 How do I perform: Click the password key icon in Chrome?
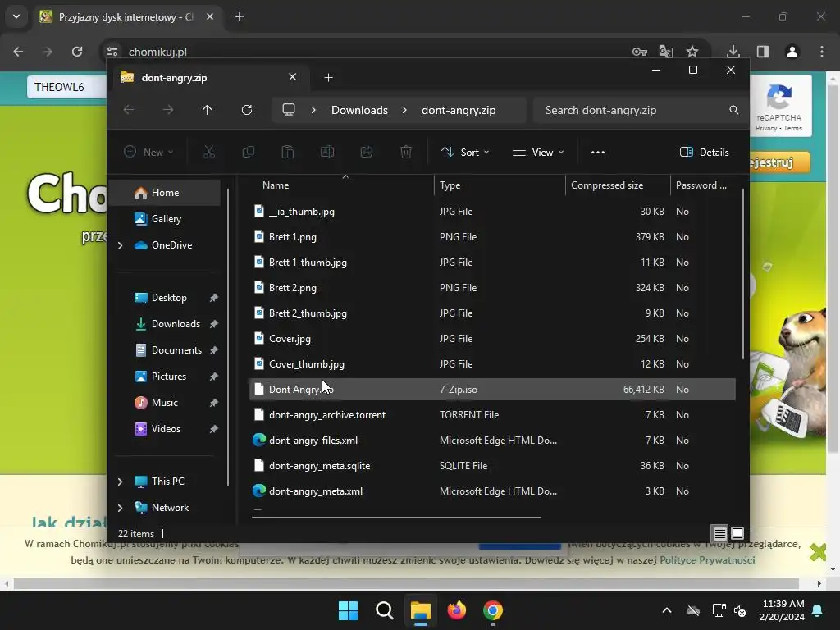point(640,52)
